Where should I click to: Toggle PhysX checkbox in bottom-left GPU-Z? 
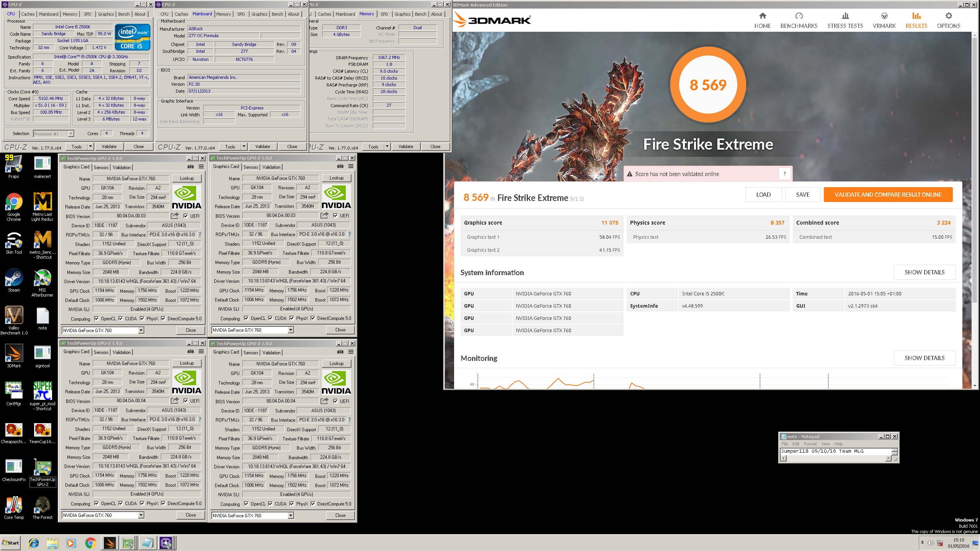click(142, 504)
